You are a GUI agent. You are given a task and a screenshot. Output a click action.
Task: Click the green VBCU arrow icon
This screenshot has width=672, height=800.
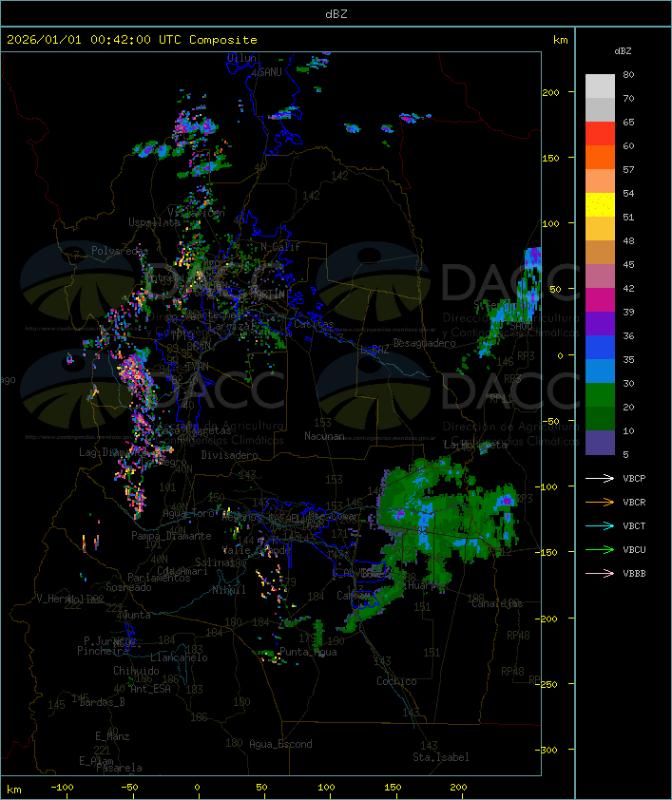tap(600, 549)
